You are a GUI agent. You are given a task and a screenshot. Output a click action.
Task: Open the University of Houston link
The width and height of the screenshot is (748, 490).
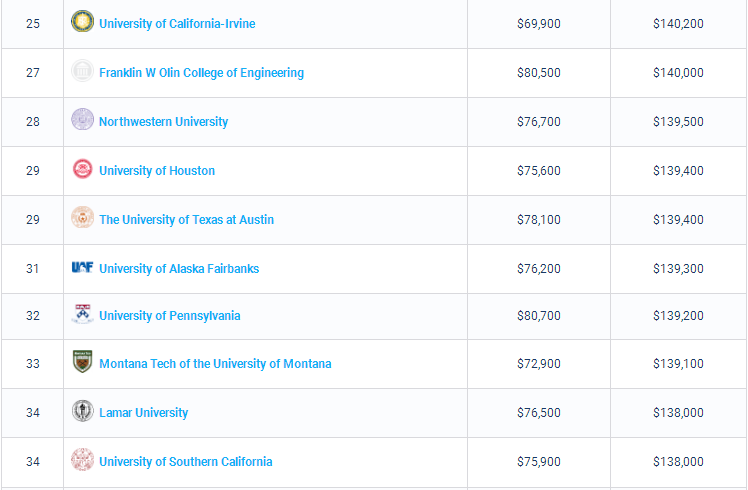click(157, 171)
